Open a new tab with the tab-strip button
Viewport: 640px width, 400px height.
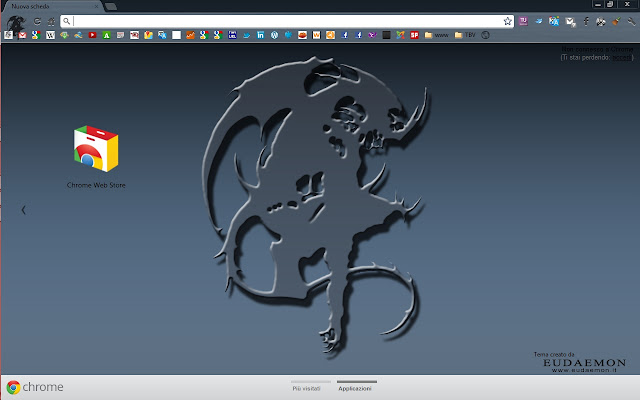point(111,7)
